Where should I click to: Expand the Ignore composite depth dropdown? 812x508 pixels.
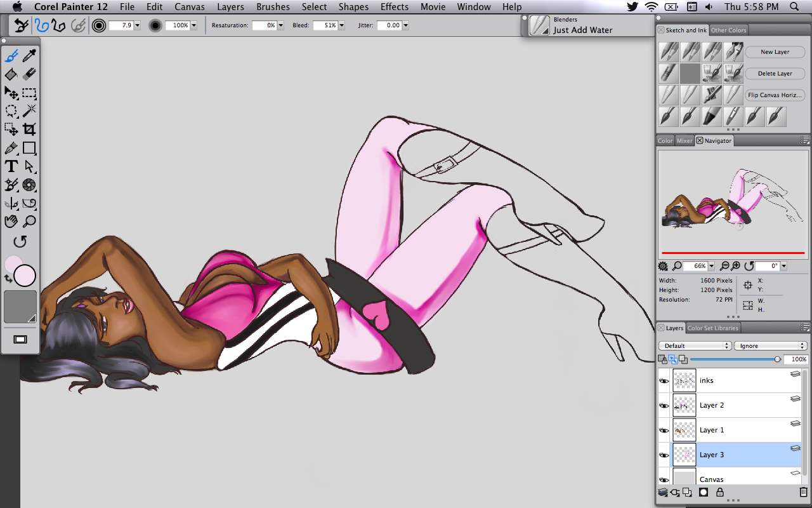(x=769, y=346)
